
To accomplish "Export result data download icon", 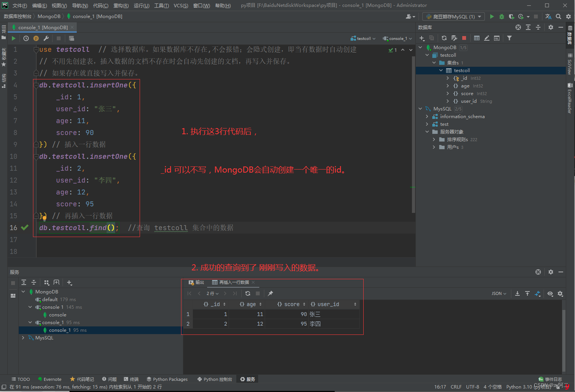I will [517, 293].
